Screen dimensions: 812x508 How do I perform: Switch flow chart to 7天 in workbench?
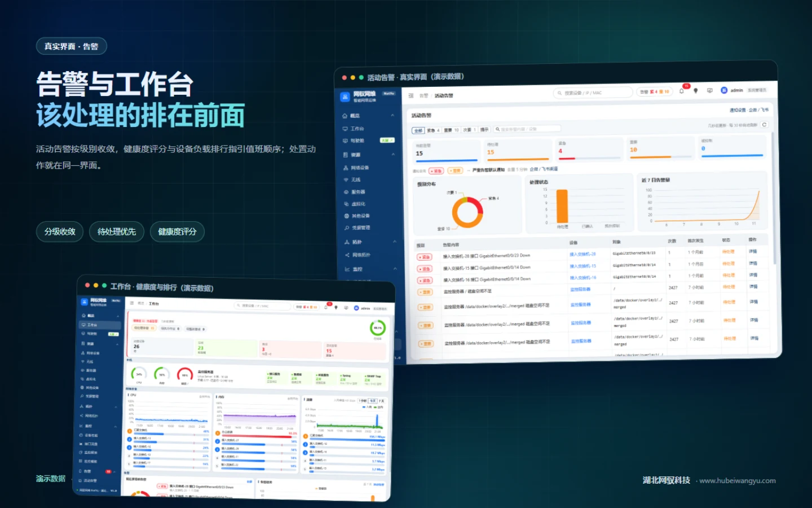pyautogui.click(x=381, y=401)
